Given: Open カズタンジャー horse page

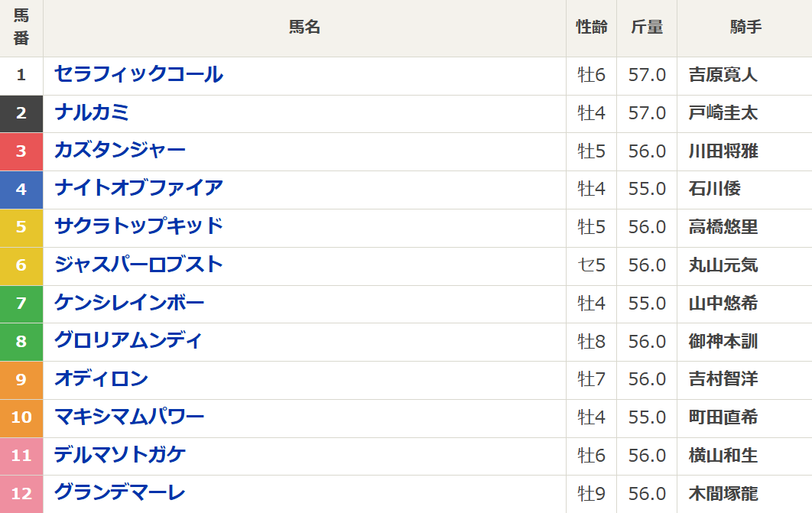Looking at the screenshot, I should [x=119, y=151].
